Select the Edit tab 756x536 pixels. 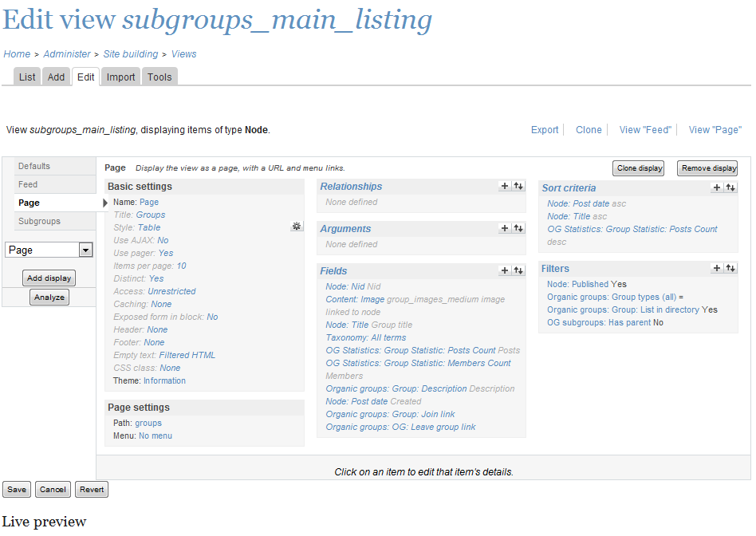tap(86, 77)
